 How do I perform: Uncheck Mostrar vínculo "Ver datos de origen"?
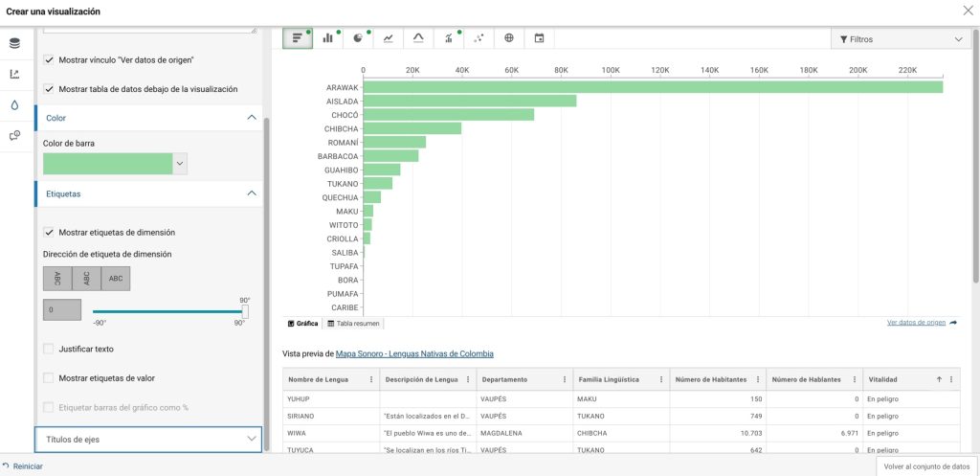pos(49,60)
